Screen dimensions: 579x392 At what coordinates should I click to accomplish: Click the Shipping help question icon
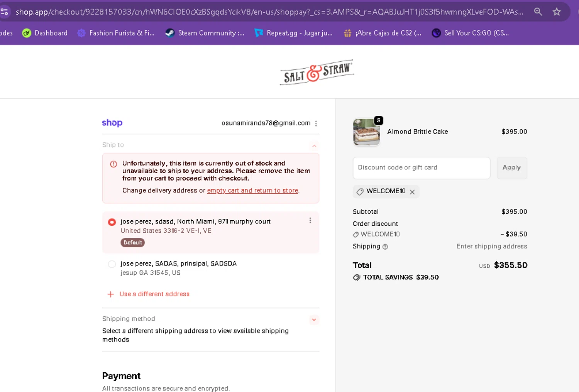point(385,247)
